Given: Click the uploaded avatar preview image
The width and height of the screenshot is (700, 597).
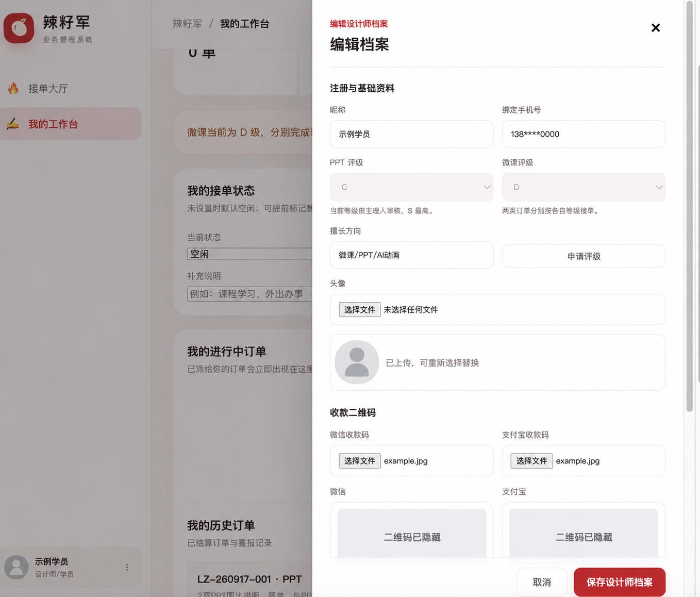Looking at the screenshot, I should [357, 362].
